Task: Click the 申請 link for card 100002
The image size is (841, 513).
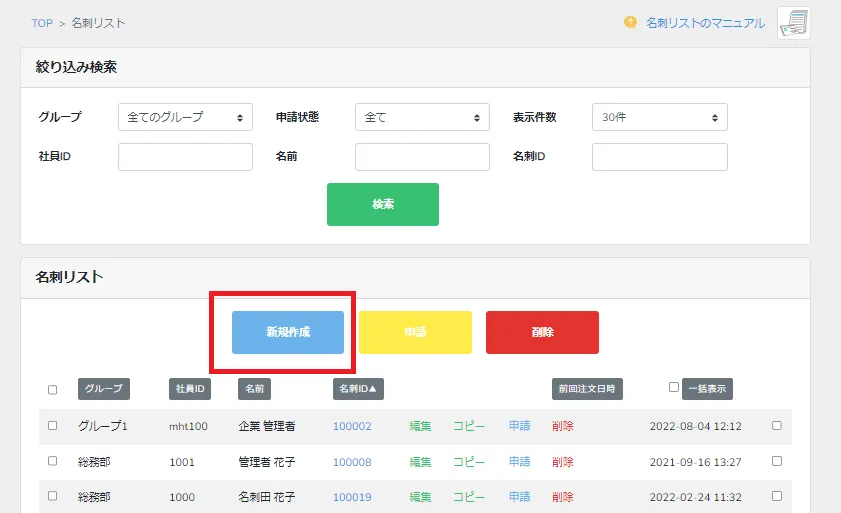Action: coord(520,426)
